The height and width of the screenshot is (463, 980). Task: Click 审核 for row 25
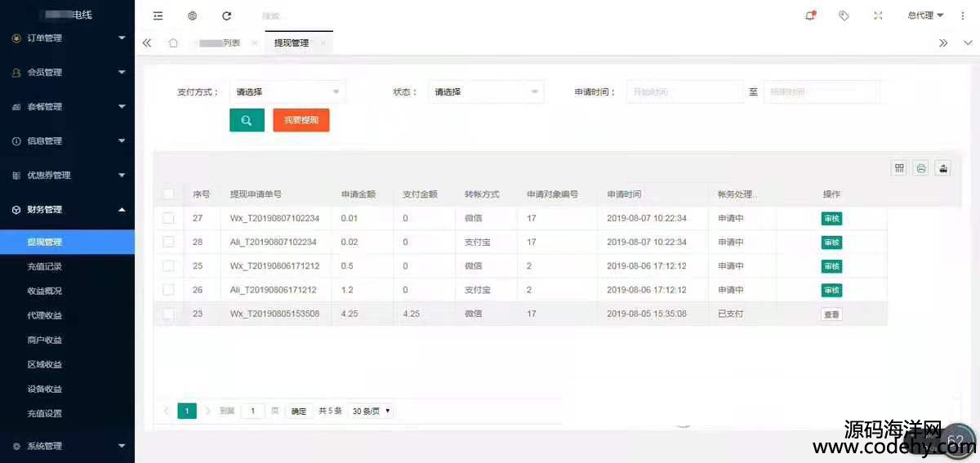[831, 266]
